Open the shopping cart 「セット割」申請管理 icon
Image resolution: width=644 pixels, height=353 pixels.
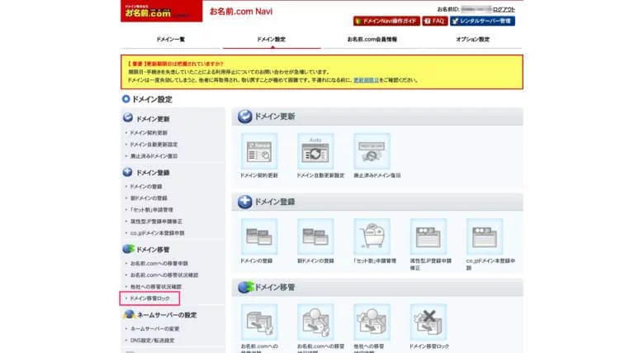(372, 237)
